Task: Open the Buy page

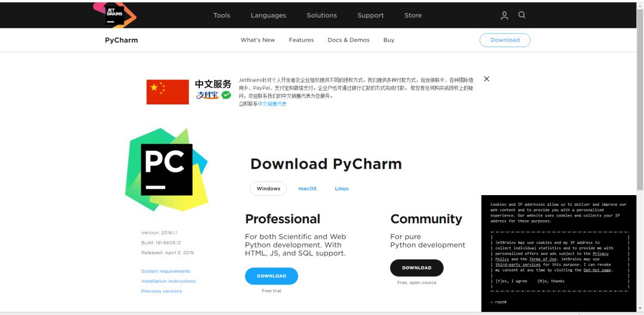Action: (x=389, y=40)
